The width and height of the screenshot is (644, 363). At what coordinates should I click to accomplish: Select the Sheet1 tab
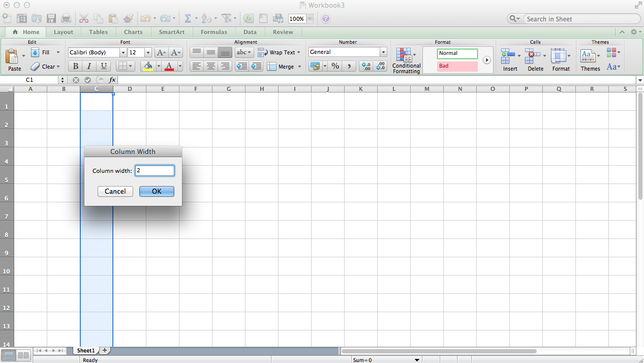(85, 350)
